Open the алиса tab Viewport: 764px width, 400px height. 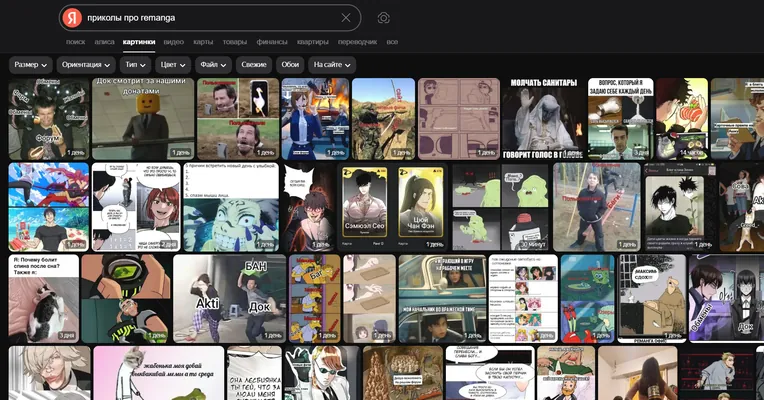tap(104, 42)
